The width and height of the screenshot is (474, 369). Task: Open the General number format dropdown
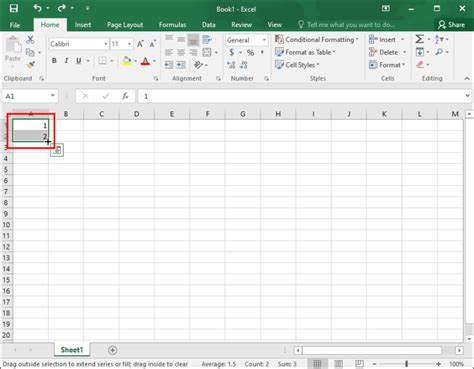(x=264, y=40)
